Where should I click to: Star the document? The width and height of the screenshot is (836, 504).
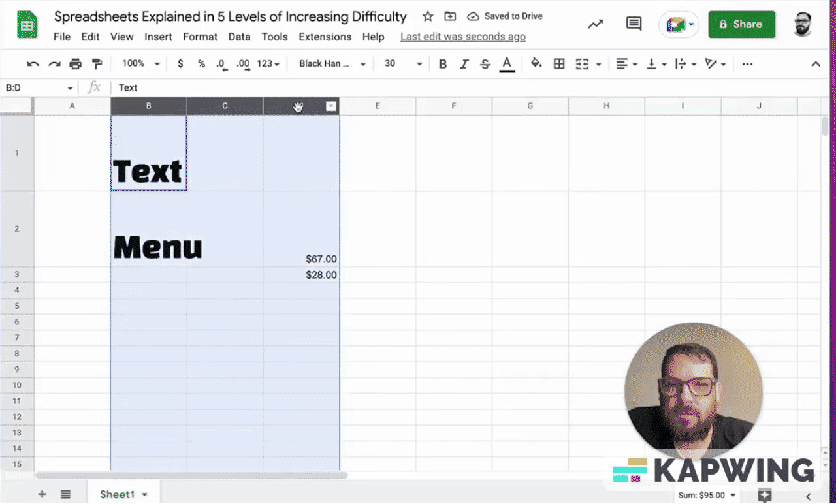[428, 16]
